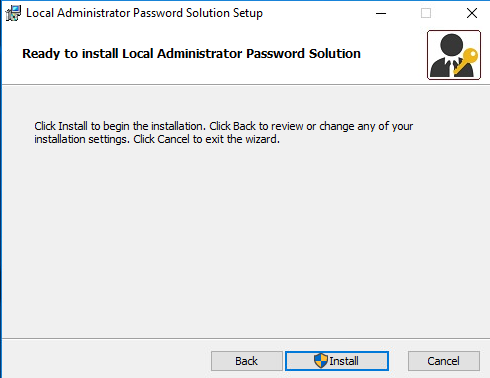Screen dimensions: 490x378
Task: Click empty titlebar space beside the title
Action: [x=315, y=13]
